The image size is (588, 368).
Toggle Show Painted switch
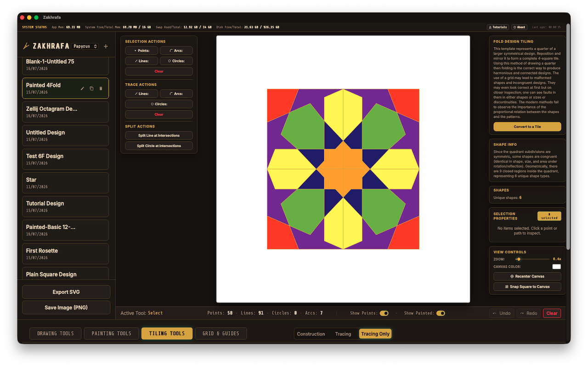click(441, 313)
